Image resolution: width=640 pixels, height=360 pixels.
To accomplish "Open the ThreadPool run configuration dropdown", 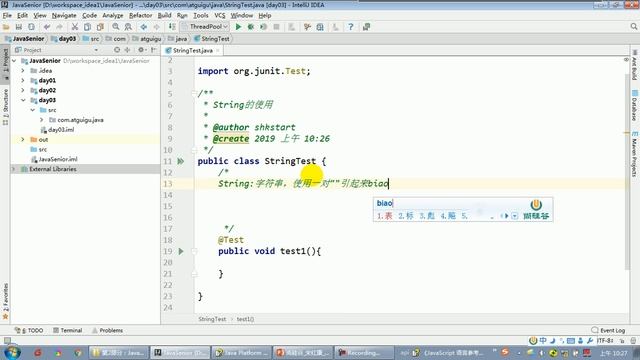I will coord(204,27).
